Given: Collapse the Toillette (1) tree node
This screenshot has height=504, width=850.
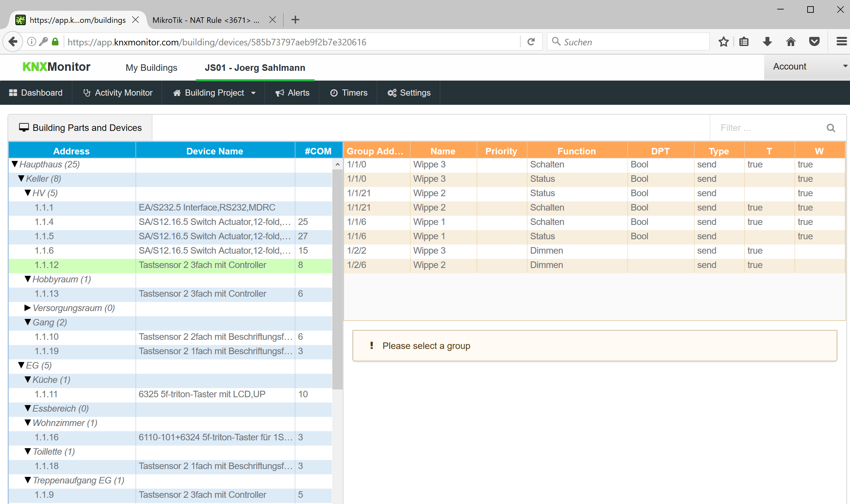Looking at the screenshot, I should [28, 451].
